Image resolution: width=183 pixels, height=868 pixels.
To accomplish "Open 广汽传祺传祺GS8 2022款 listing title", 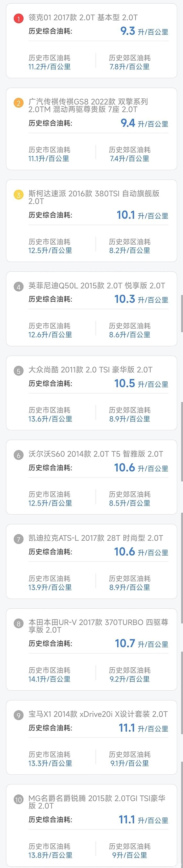I will pyautogui.click(x=88, y=105).
